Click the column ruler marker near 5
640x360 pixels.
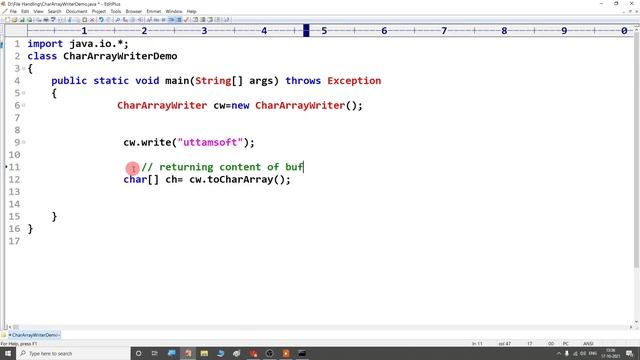pyautogui.click(x=306, y=30)
